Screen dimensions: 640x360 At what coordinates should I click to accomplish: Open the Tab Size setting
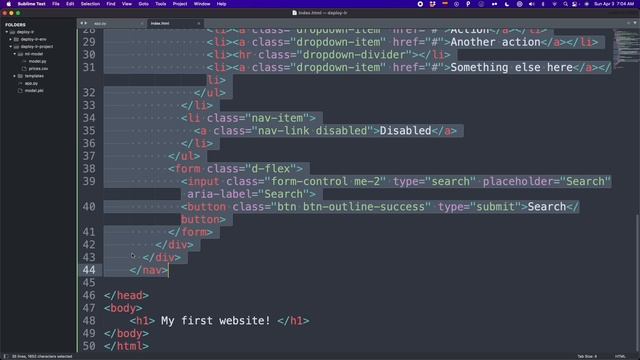[x=587, y=356]
